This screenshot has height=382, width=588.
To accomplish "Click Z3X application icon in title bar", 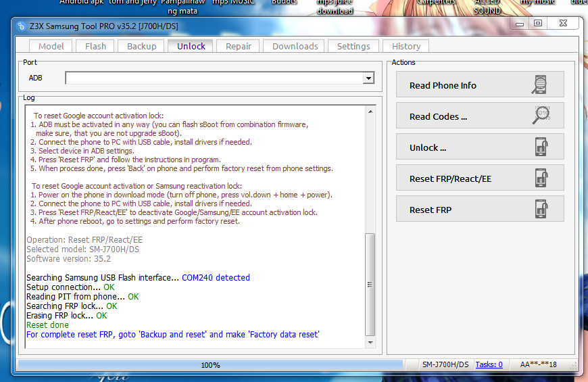I will (x=21, y=26).
